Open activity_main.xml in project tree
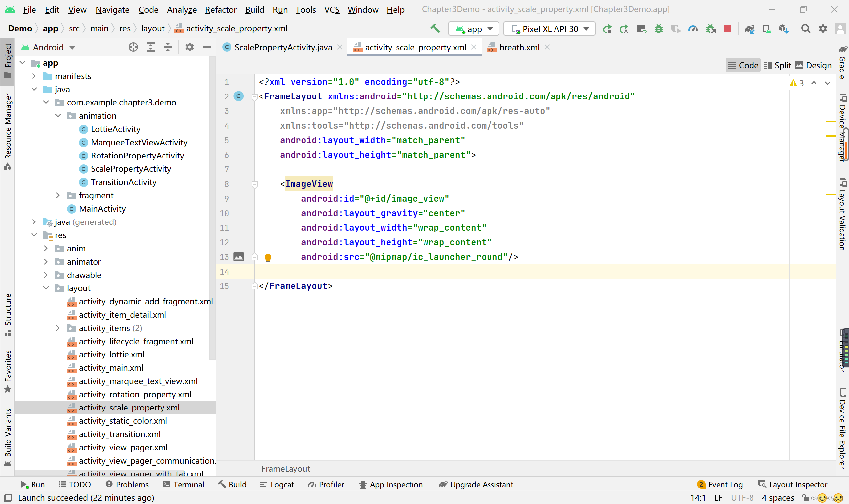Screen dimensions: 849x504 tap(111, 368)
